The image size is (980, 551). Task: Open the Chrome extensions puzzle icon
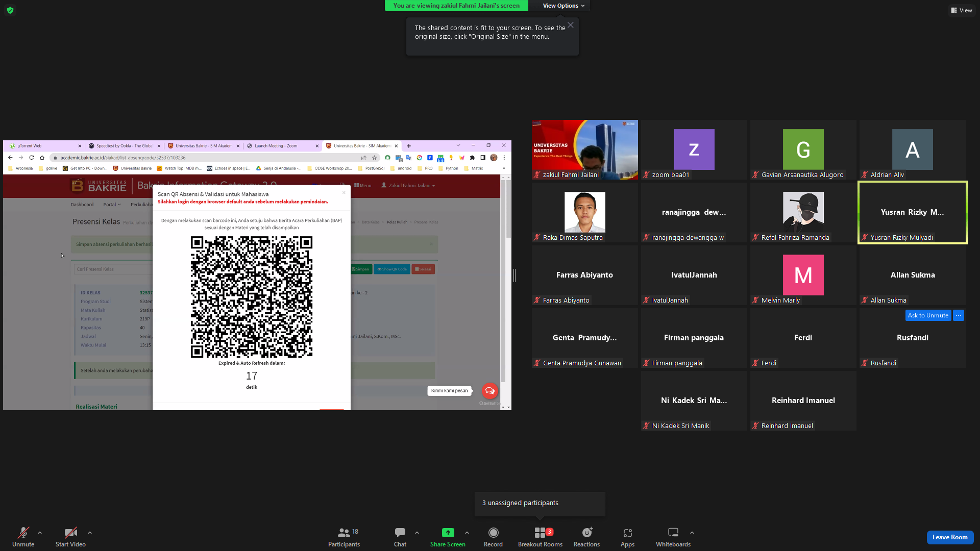pyautogui.click(x=472, y=158)
